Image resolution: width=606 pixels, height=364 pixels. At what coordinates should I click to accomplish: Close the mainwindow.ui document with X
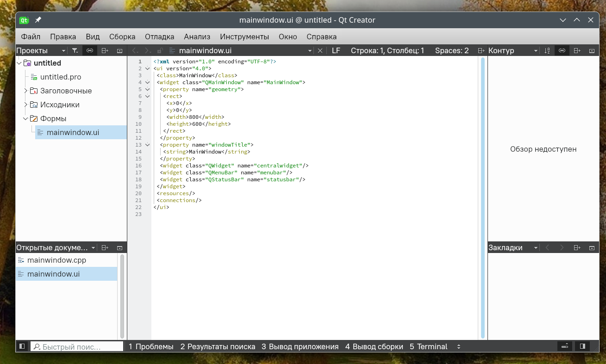click(x=319, y=50)
